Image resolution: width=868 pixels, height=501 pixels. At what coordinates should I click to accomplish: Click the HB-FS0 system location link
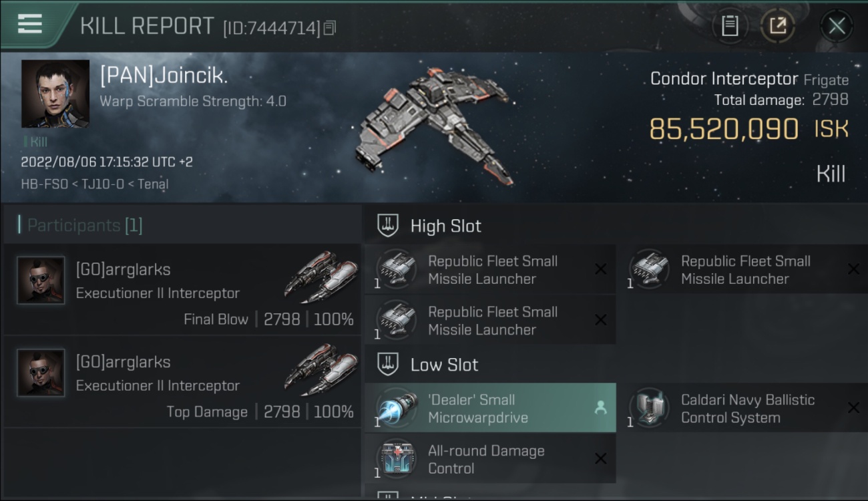point(45,184)
